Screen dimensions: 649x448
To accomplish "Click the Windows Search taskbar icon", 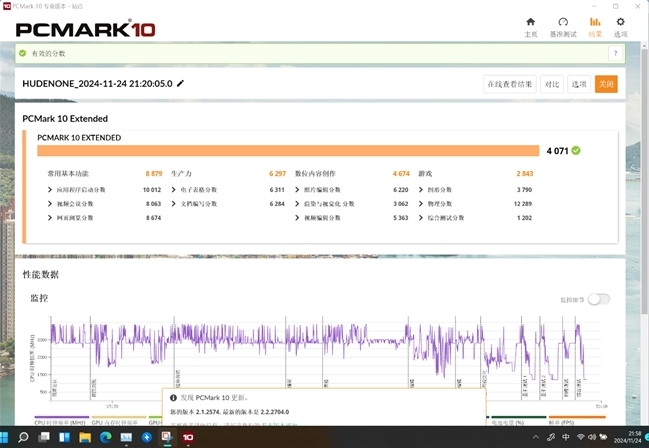I will (x=24, y=437).
